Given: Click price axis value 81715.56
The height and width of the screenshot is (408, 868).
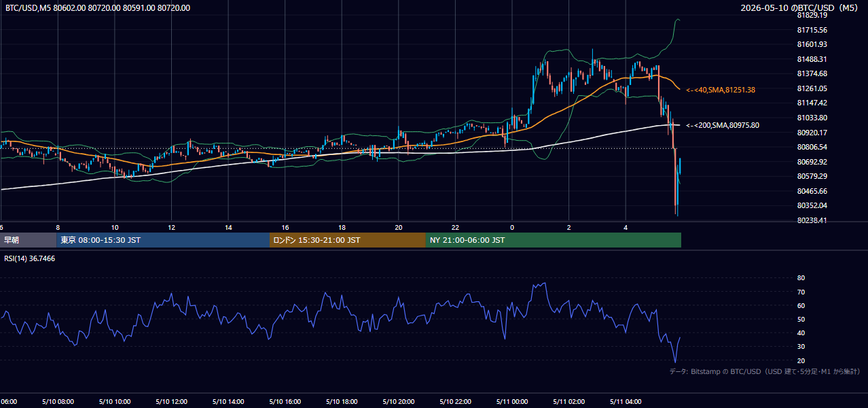Looking at the screenshot, I should click(x=812, y=30).
